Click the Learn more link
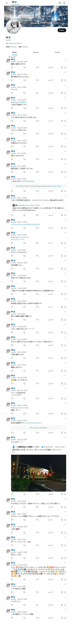The image size is (72, 644). (x=57, y=186)
